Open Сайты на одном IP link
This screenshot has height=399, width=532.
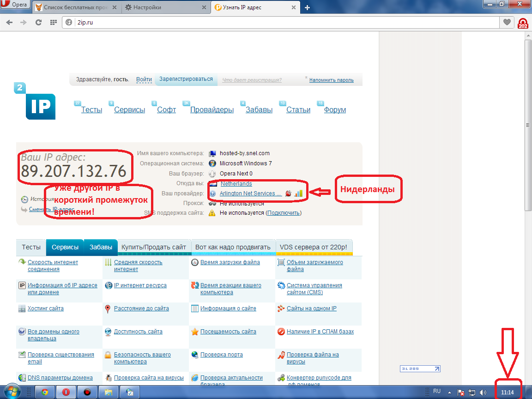pyautogui.click(x=311, y=308)
